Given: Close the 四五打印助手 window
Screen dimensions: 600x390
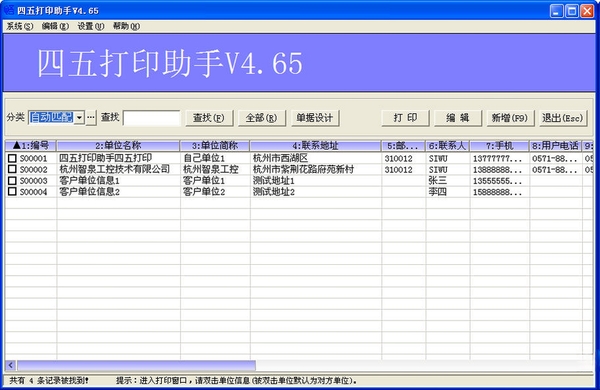Looking at the screenshot, I should coord(587,11).
